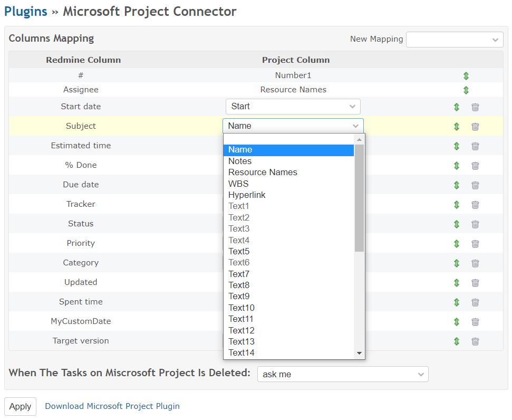The image size is (512, 420).
Task: Remove the Estimated time mapping with trash icon
Action: point(475,146)
